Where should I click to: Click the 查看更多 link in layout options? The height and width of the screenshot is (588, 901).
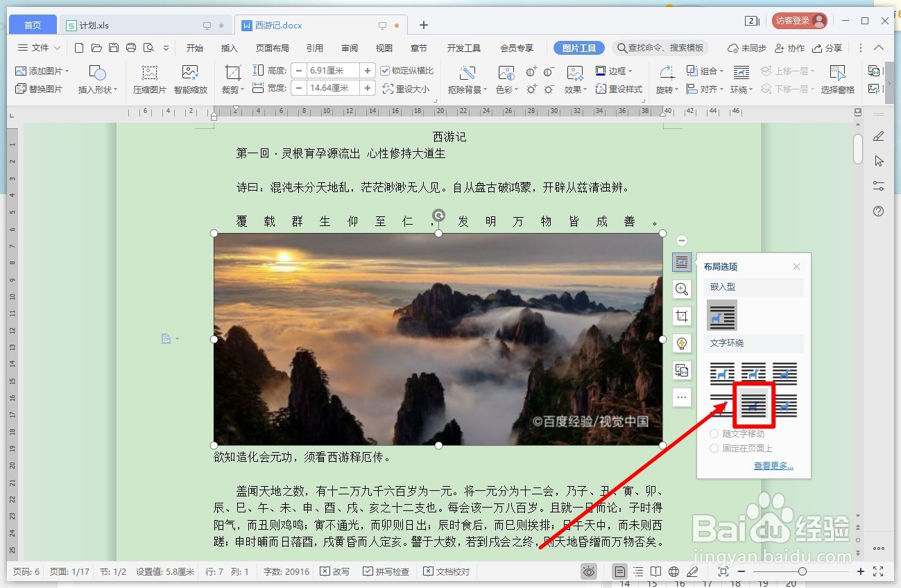[x=773, y=466]
